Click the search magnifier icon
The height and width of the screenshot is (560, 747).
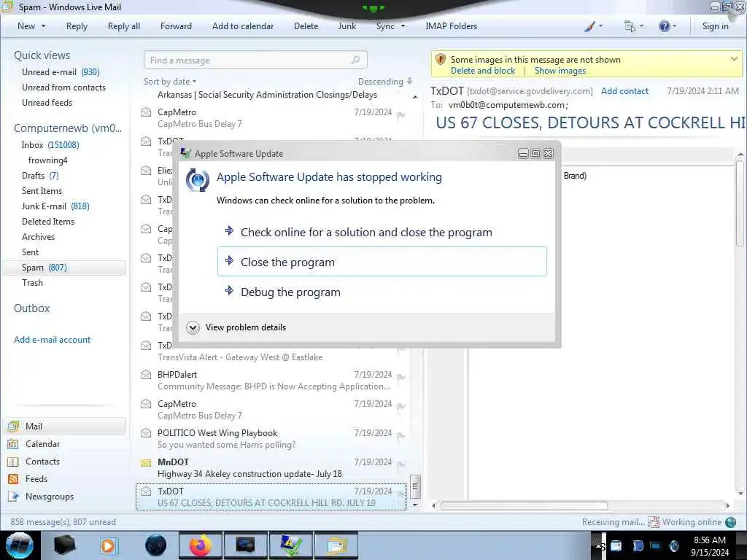coord(355,60)
